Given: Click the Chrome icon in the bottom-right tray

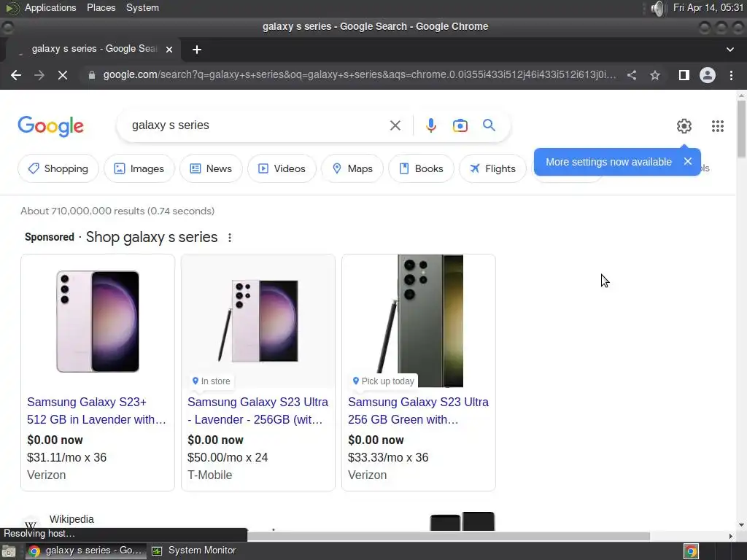Looking at the screenshot, I should [692, 551].
